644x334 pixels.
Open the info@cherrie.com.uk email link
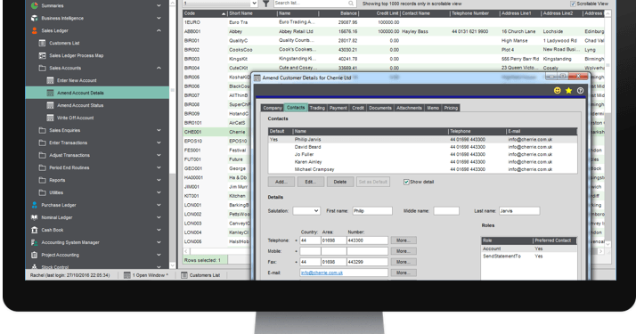click(322, 273)
